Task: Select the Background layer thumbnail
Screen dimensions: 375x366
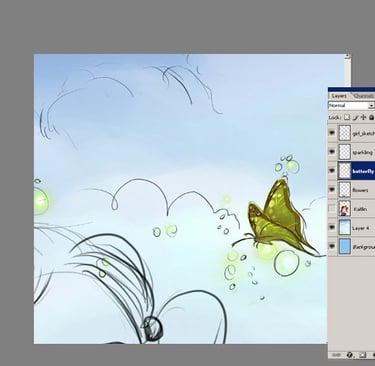Action: click(344, 247)
